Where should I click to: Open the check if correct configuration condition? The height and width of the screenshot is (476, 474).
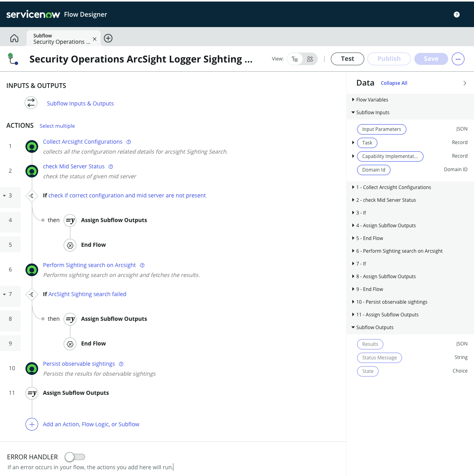point(127,195)
